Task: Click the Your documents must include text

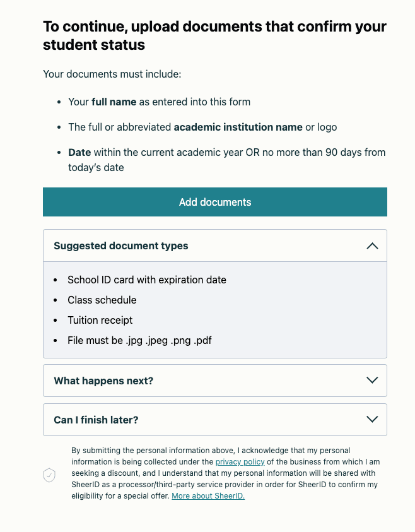Action: [112, 74]
